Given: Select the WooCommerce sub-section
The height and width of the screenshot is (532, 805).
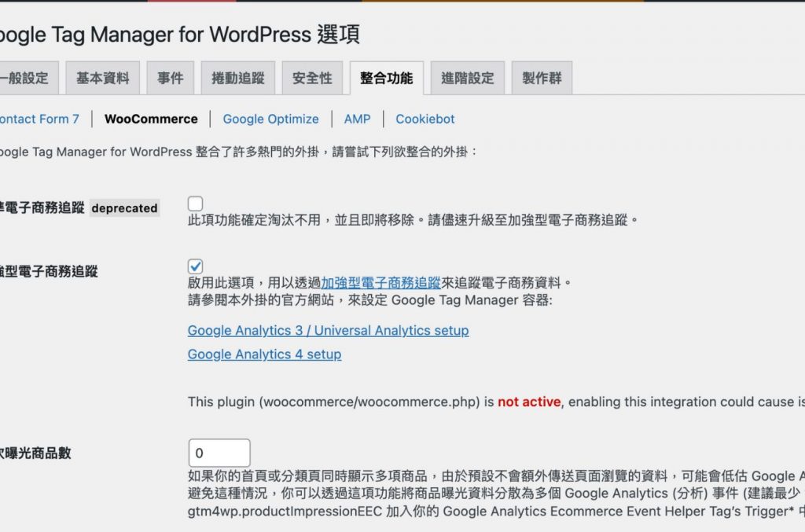Looking at the screenshot, I should (151, 119).
